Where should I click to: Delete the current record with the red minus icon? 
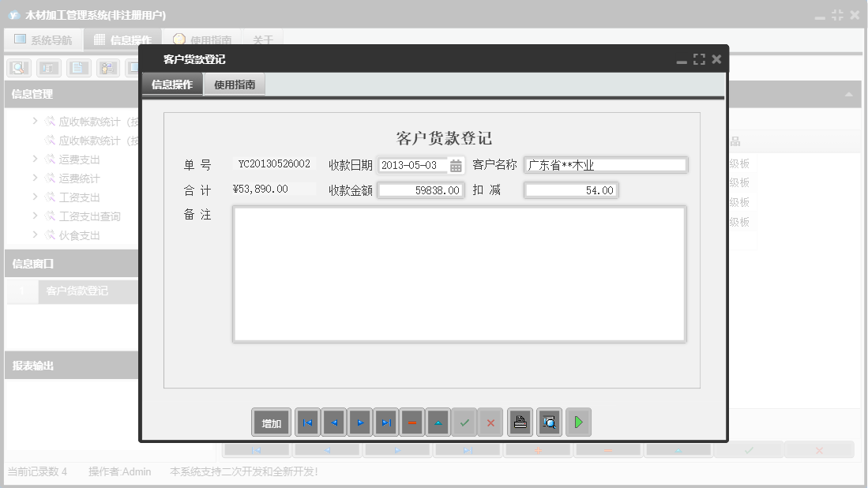click(x=411, y=422)
